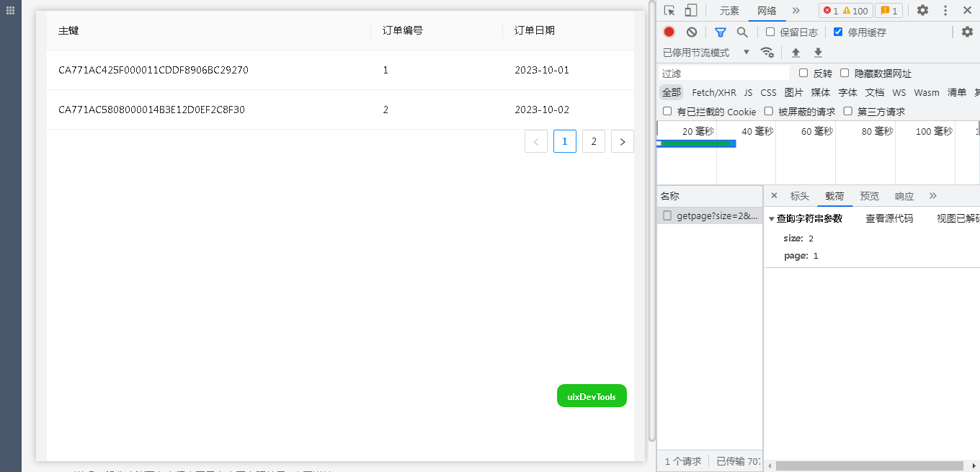Uncheck the 停用缓存 checkbox
Image resolution: width=980 pixels, height=472 pixels.
tap(838, 32)
